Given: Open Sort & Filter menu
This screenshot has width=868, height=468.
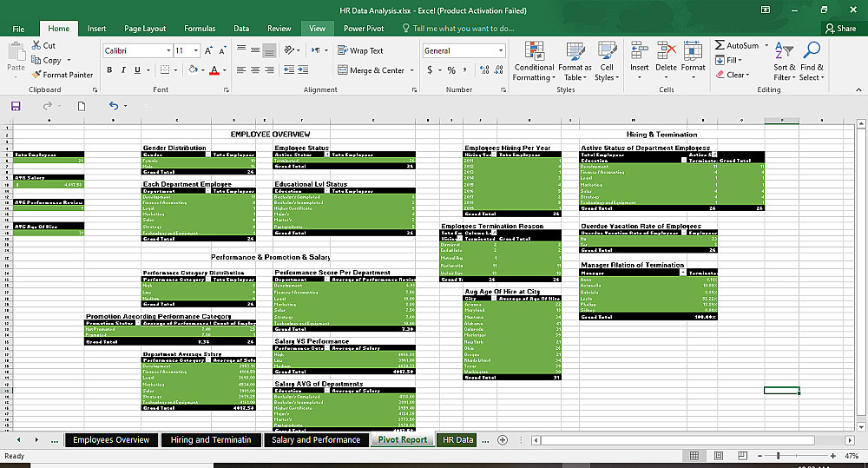Looking at the screenshot, I should coord(785,62).
